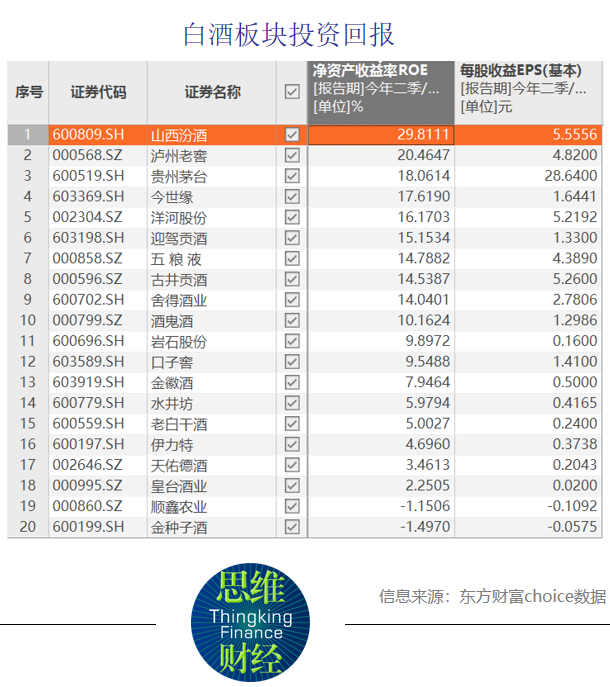This screenshot has height=687, width=610.
Task: Click the EPS value -0.0575
Action: pyautogui.click(x=572, y=527)
